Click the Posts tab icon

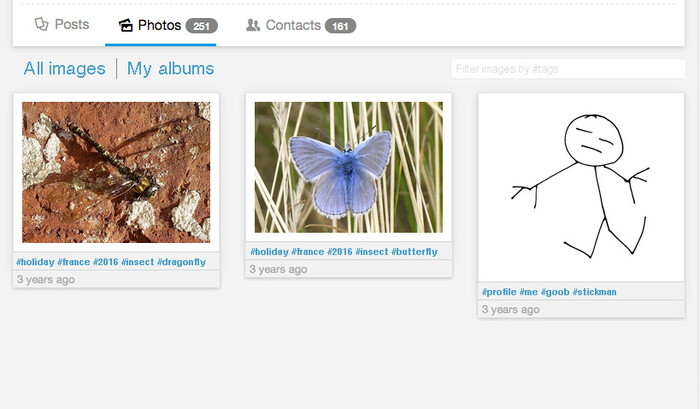tap(41, 25)
